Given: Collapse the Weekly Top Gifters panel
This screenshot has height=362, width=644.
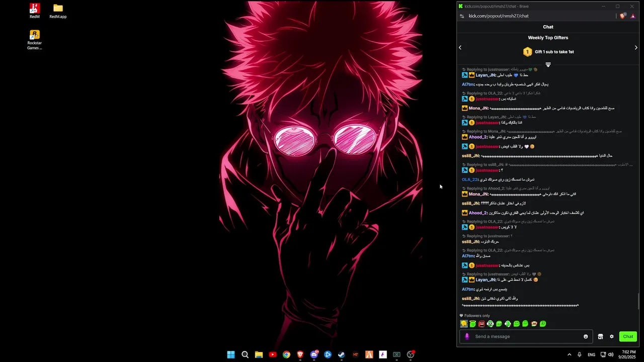Looking at the screenshot, I should coord(548,65).
